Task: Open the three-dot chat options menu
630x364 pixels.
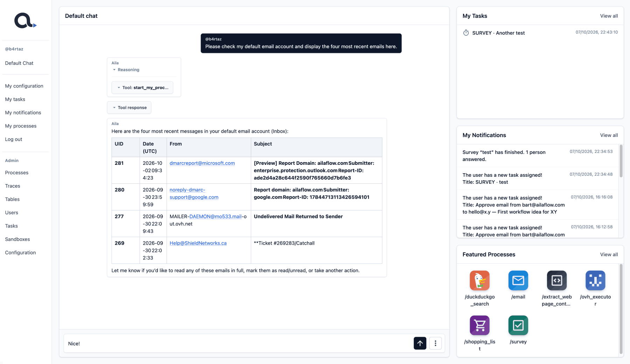Action: click(x=435, y=343)
